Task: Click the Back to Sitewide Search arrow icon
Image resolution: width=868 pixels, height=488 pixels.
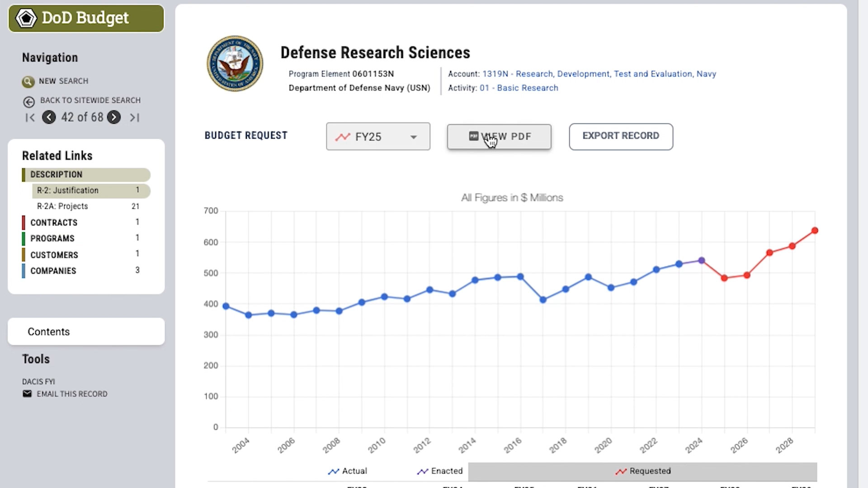Action: pos(29,102)
